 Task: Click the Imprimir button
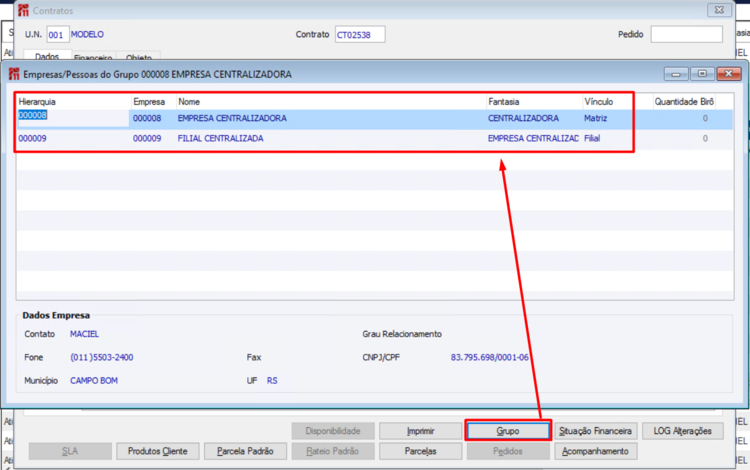pos(420,431)
